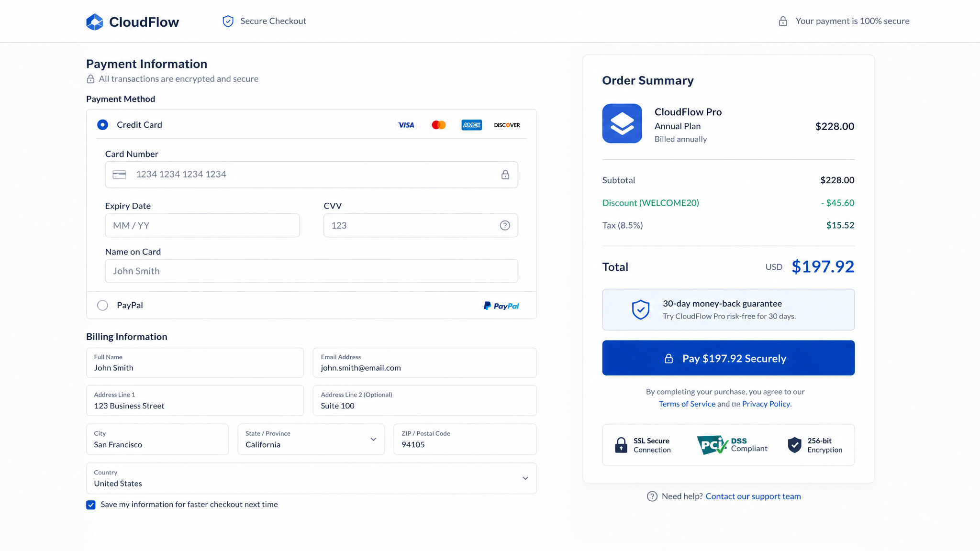Click Contact our support team link
980x551 pixels.
coord(753,496)
